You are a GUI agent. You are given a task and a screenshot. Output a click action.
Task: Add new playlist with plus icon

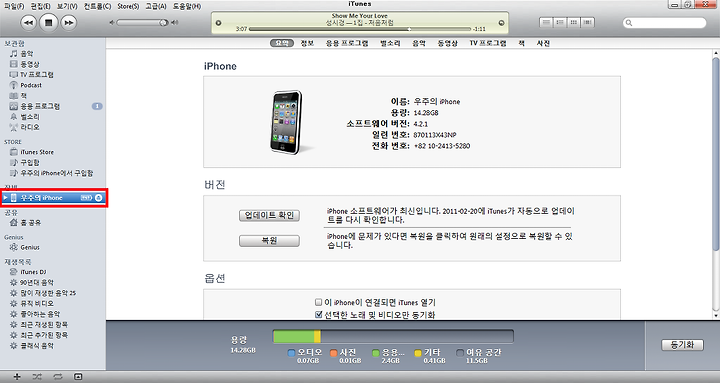click(x=17, y=377)
